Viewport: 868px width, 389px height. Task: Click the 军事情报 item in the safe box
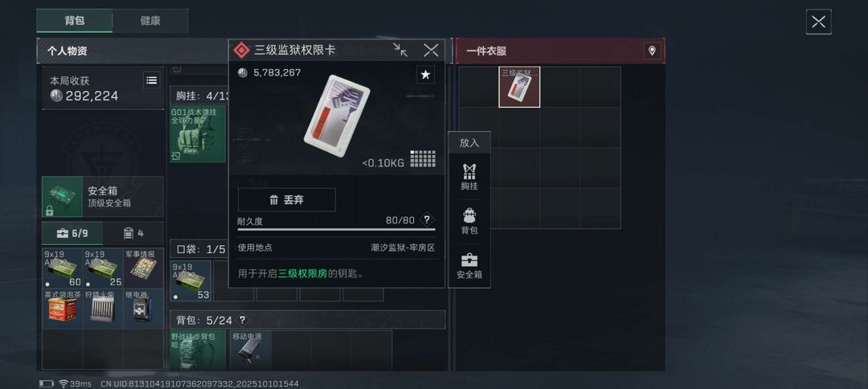[x=143, y=268]
